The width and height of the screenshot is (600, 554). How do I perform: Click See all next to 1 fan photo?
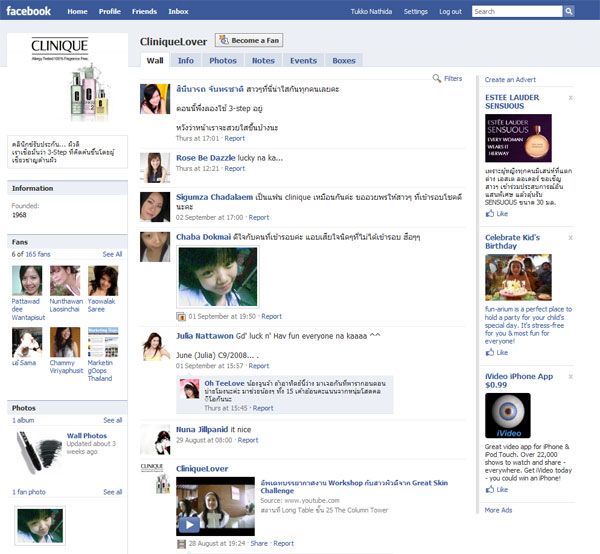(112, 492)
